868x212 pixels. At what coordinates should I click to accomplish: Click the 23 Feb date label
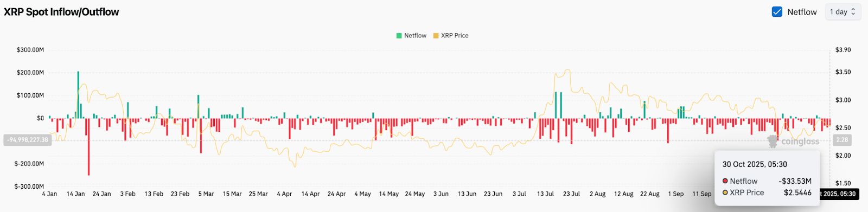pos(180,194)
